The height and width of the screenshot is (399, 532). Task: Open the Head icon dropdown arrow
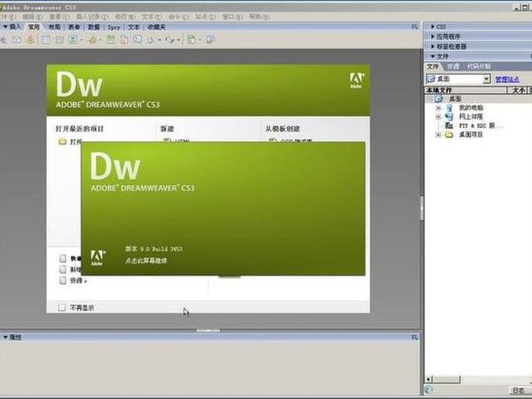[160, 41]
